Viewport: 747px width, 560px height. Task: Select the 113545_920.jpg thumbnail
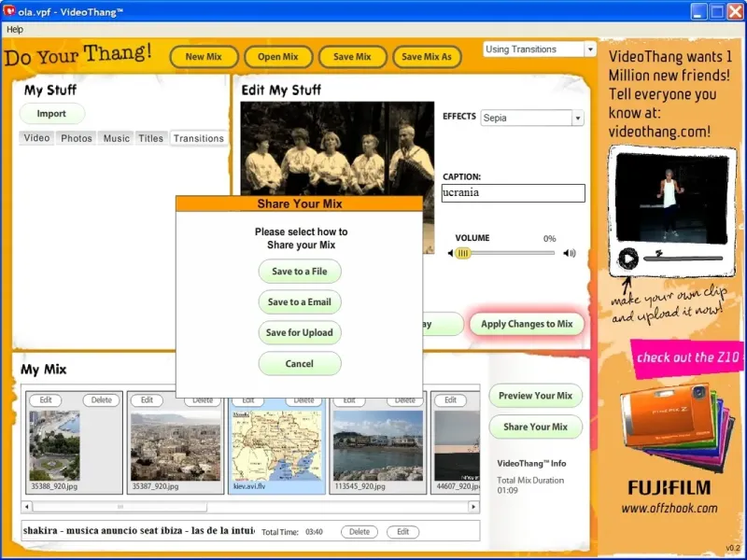[378, 446]
